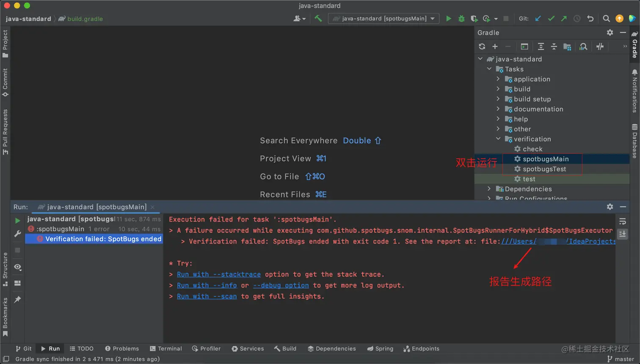The image size is (640, 364).
Task: Reload all Gradle projects icon
Action: tap(482, 47)
